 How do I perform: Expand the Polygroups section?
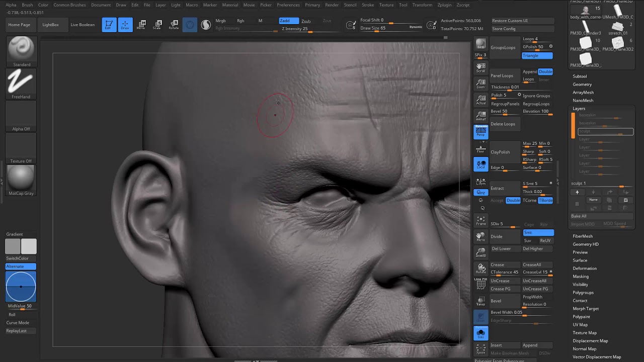click(583, 293)
